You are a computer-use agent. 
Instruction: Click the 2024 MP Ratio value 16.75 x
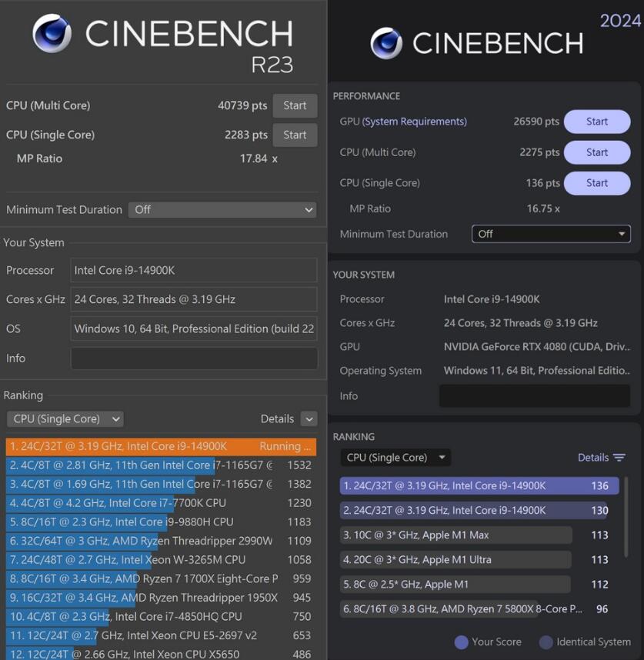[543, 208]
